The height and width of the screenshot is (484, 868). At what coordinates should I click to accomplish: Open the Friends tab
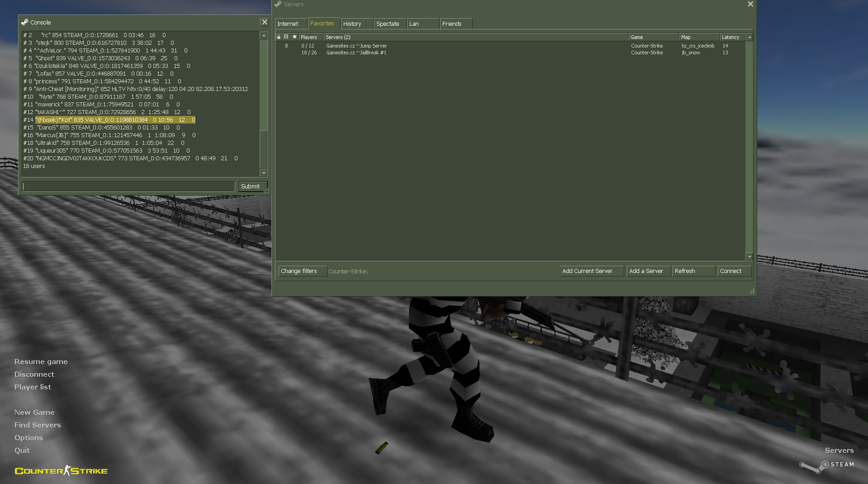point(456,24)
